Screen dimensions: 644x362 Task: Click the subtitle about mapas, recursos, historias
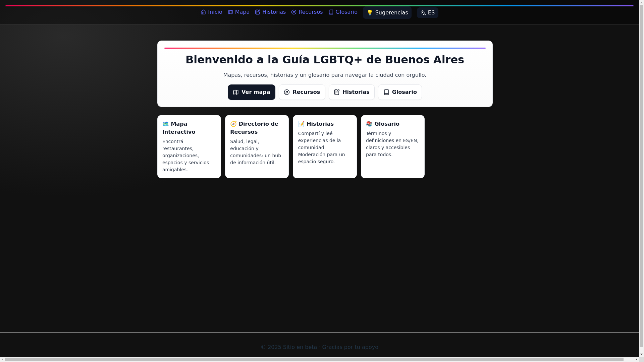click(x=325, y=75)
